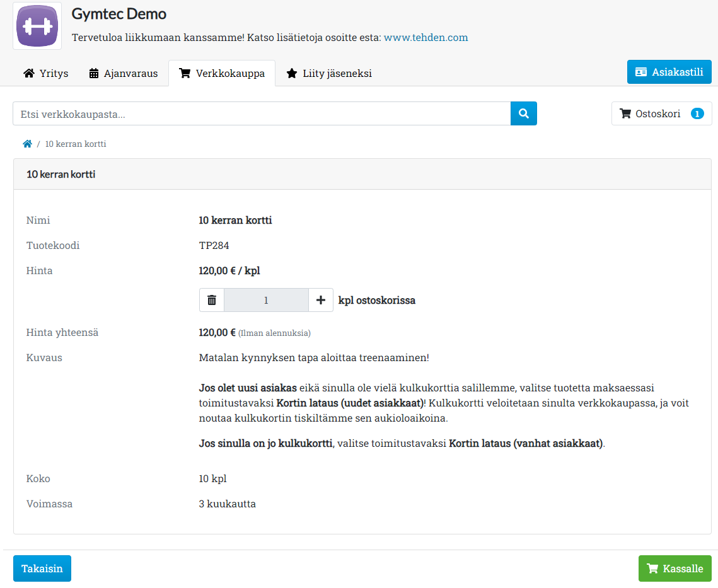Screen dimensions: 718x588
Task: Remove item with the trash icon
Action: point(212,300)
